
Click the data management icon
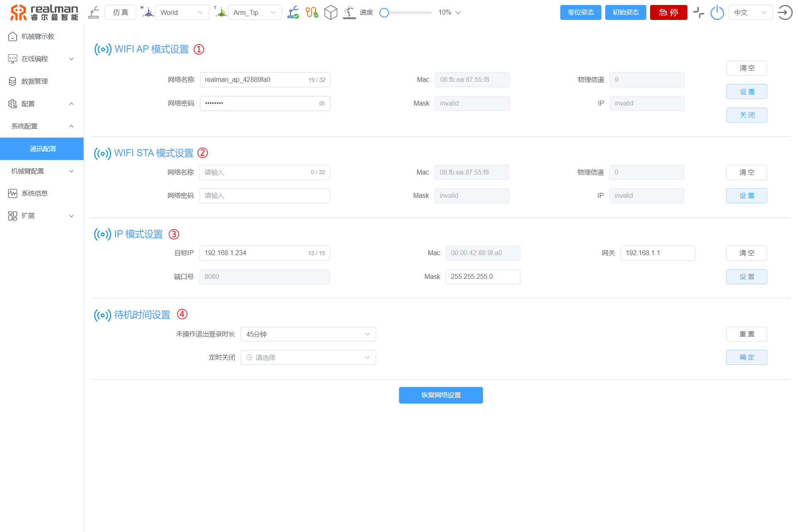pos(12,81)
